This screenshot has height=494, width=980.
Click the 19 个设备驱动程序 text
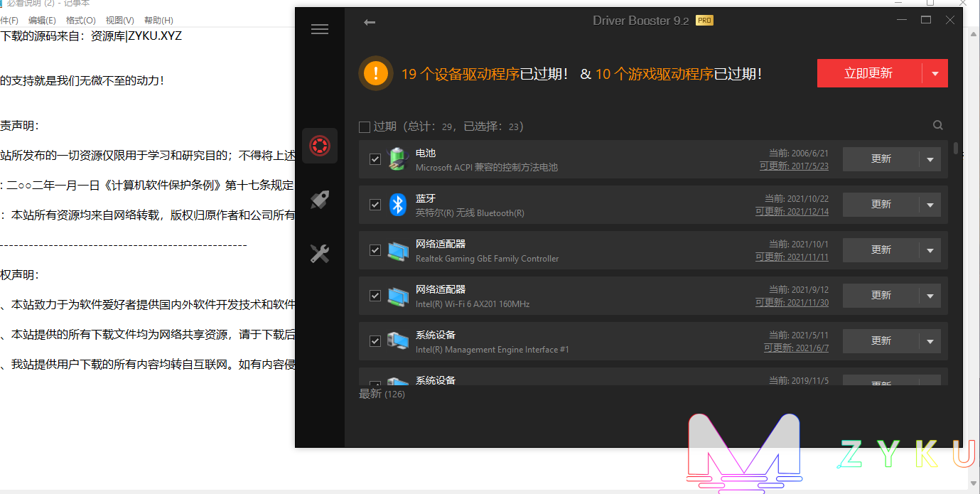[x=461, y=74]
